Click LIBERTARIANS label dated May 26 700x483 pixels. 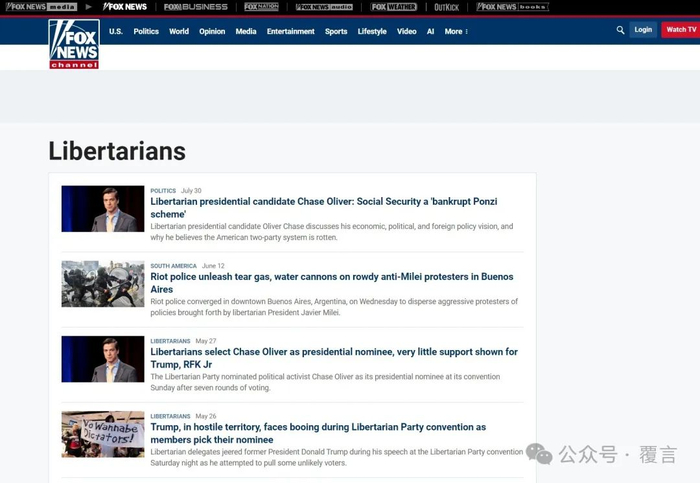[170, 416]
